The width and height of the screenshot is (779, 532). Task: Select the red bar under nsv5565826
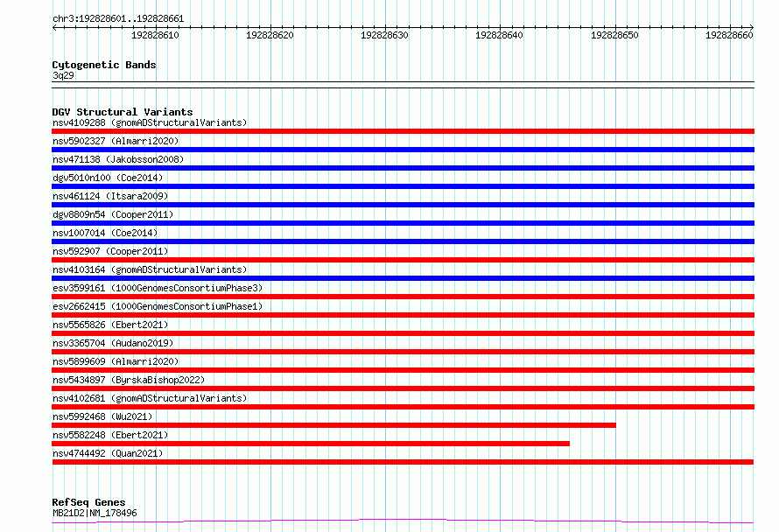403,333
